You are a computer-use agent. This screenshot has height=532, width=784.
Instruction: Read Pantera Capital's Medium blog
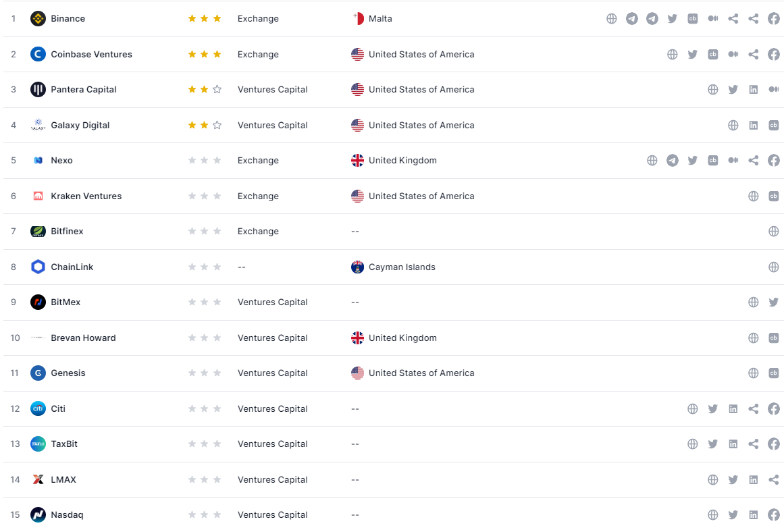pos(774,89)
